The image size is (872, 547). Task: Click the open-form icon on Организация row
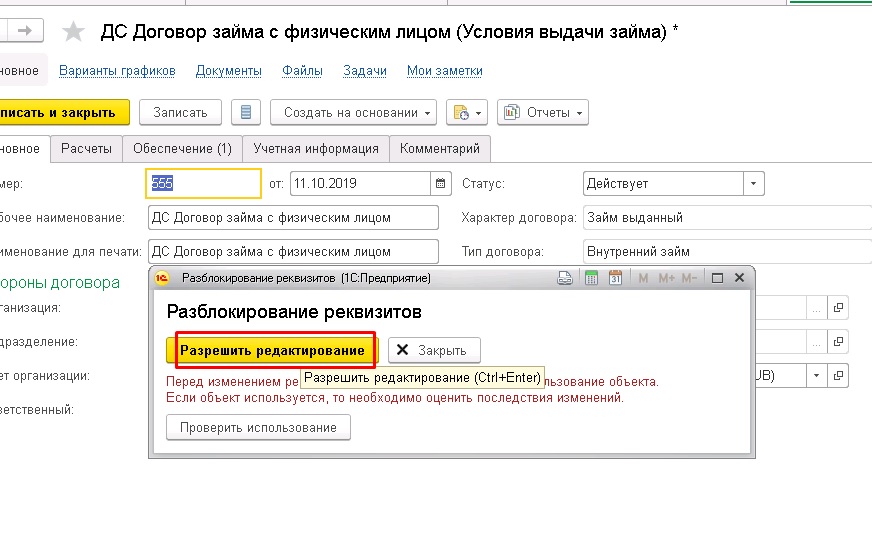coord(838,307)
